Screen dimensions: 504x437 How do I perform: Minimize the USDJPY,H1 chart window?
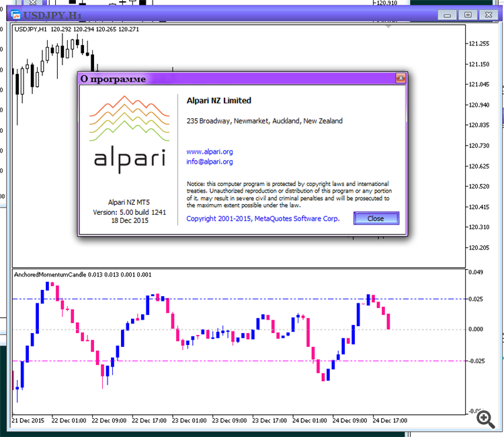(x=447, y=15)
